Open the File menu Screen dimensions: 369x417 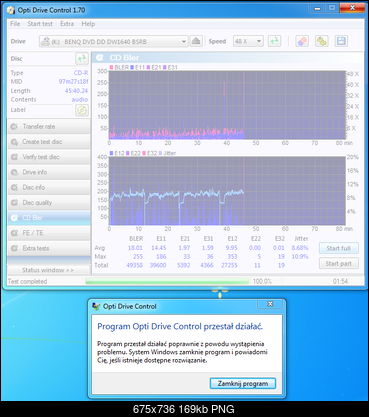[x=15, y=24]
